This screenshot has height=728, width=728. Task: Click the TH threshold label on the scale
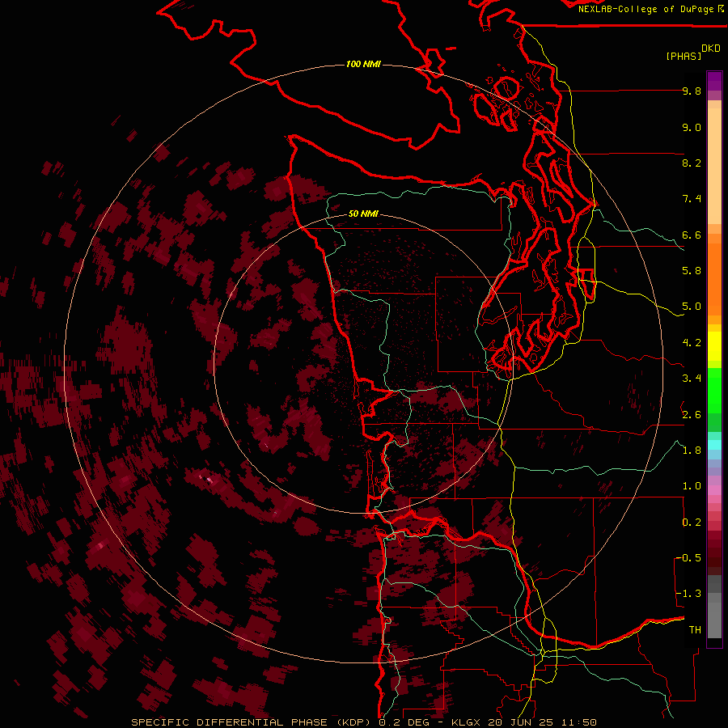pyautogui.click(x=695, y=630)
